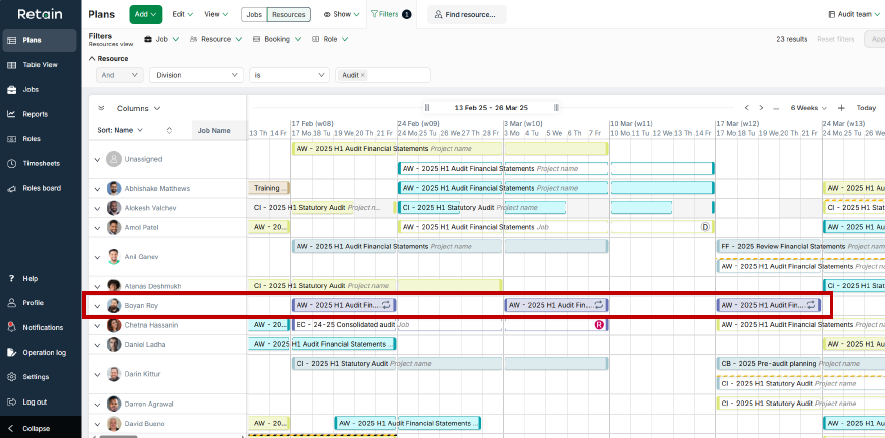Open the Edit menu

point(182,15)
